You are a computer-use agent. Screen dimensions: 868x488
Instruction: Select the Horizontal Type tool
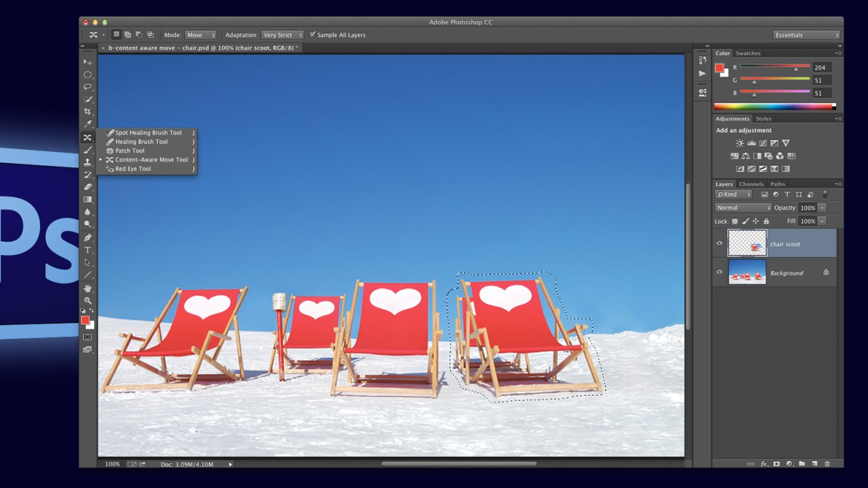pyautogui.click(x=87, y=248)
